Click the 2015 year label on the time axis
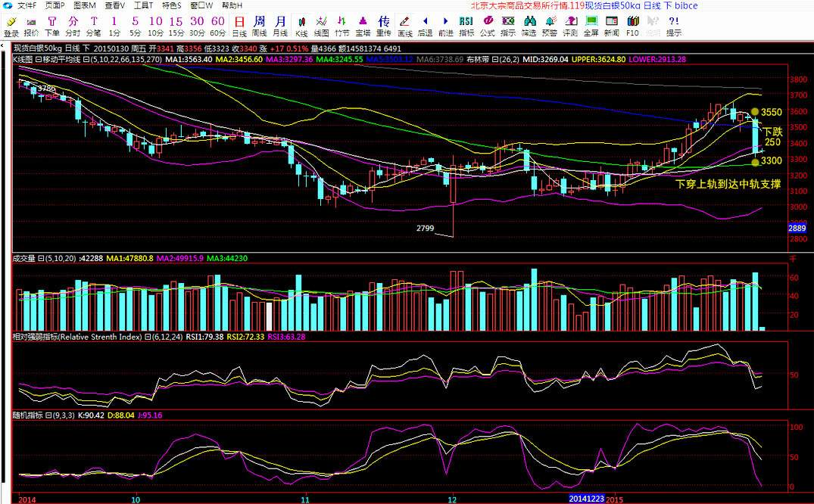 pyautogui.click(x=615, y=499)
